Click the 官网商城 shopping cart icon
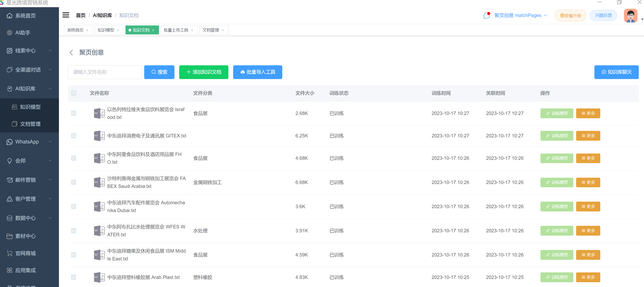 (10, 253)
